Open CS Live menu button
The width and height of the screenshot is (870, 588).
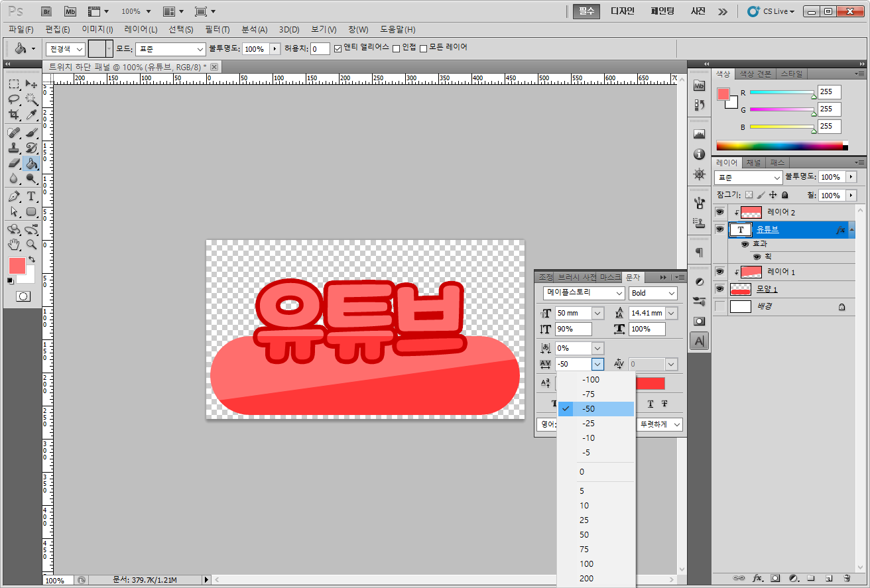point(771,11)
